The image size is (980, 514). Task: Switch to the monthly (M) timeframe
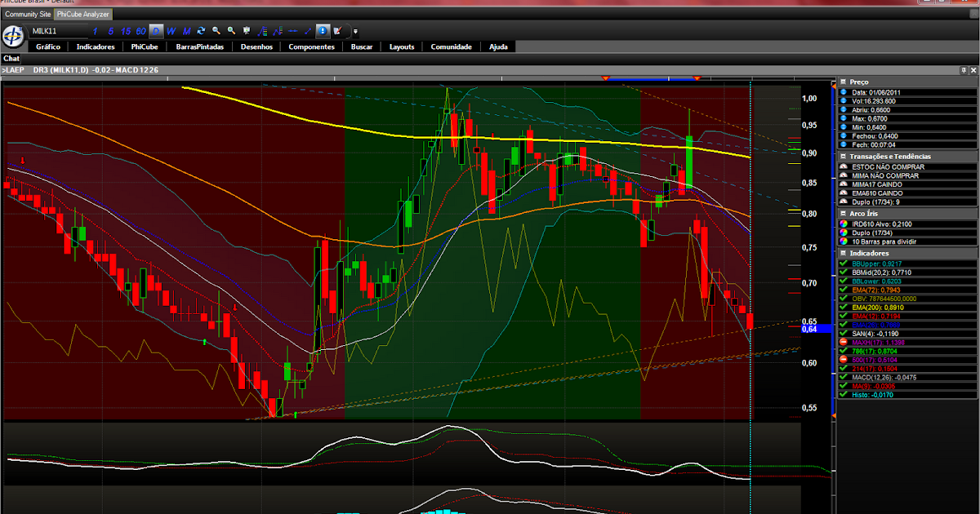click(186, 31)
